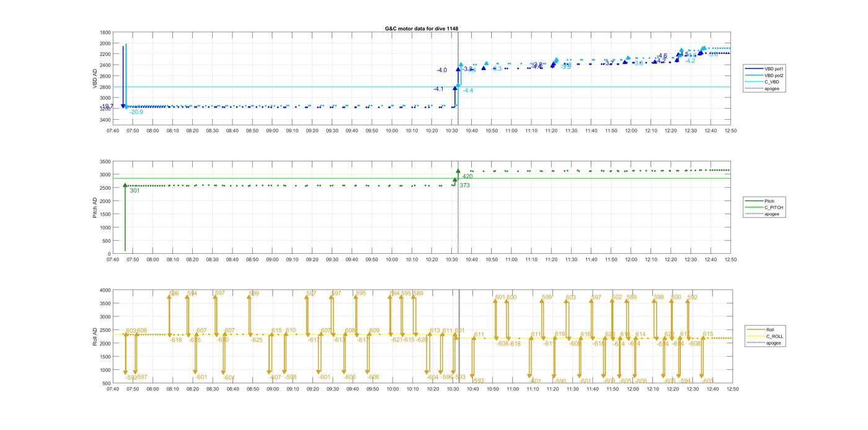Screen dimensions: 868x430
Task: Click the '-4.0' VBD data label
Action: [441, 71]
